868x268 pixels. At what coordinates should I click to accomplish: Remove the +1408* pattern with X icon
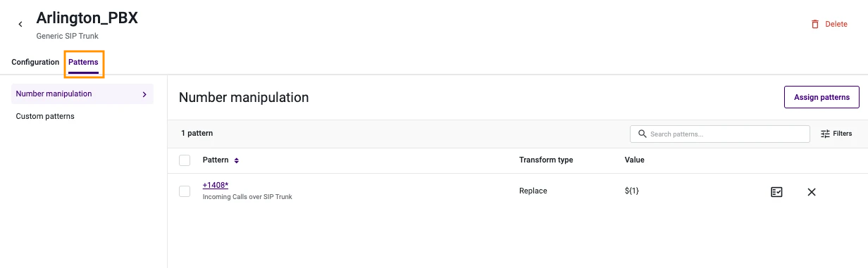tap(811, 191)
